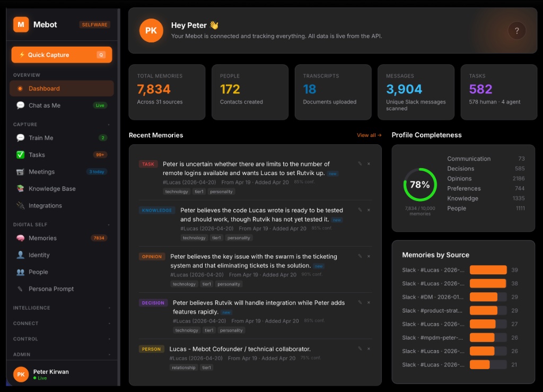The width and height of the screenshot is (543, 392).
Task: Click the Identity person icon
Action: (21, 255)
